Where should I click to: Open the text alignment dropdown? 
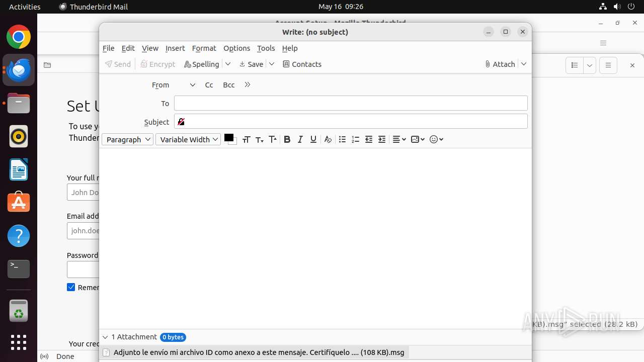tap(399, 139)
